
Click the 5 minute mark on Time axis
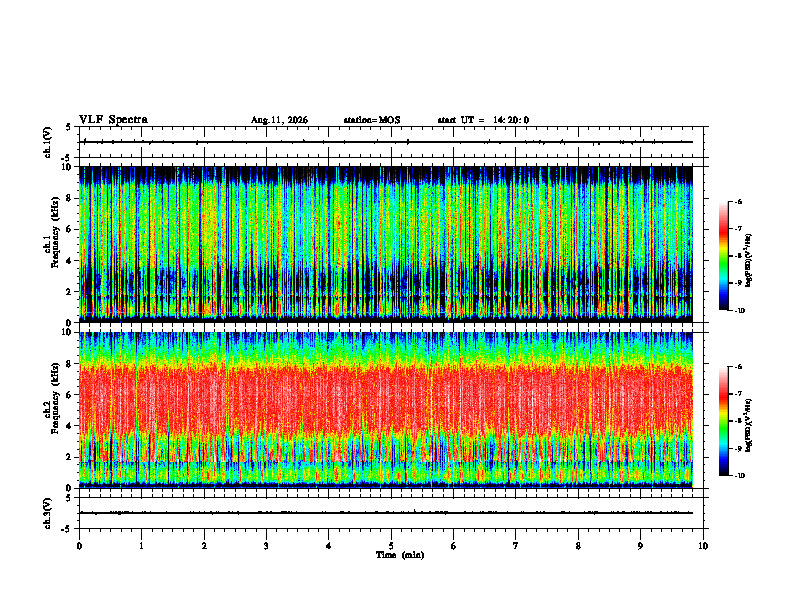(x=391, y=546)
